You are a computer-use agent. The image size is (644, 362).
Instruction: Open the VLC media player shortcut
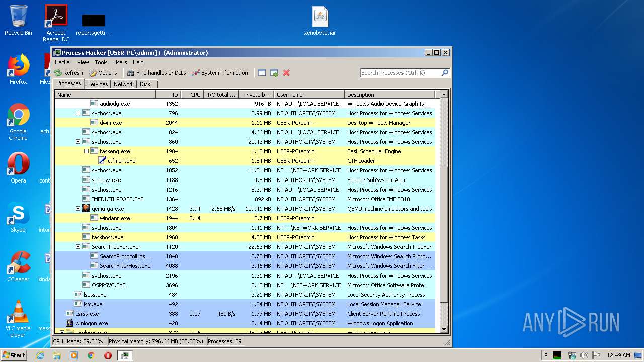[x=18, y=319]
